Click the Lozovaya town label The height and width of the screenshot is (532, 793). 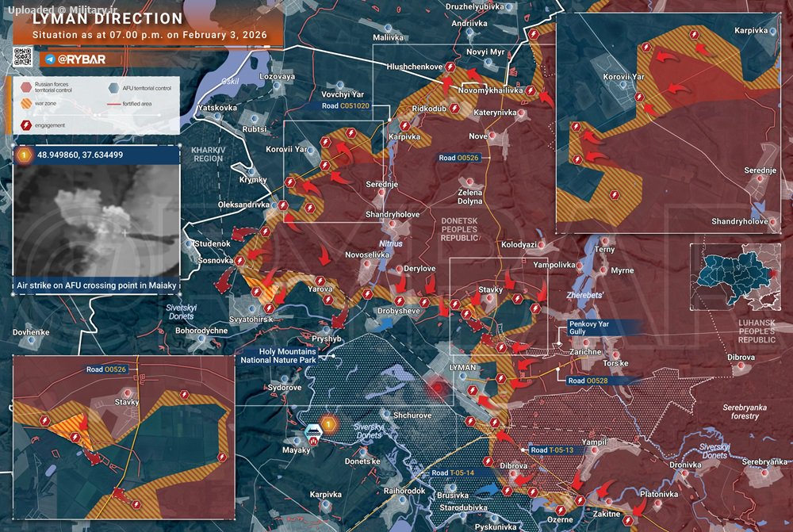point(277,76)
